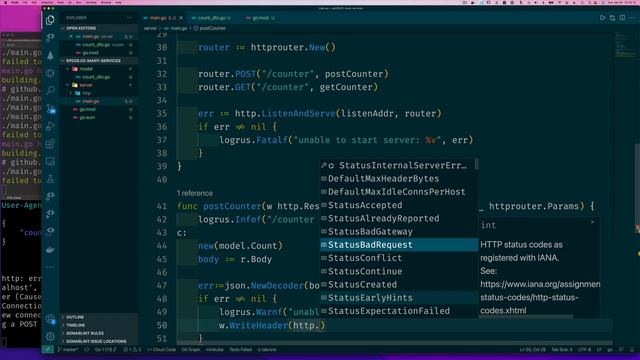
Task: Open the Run and Debug view
Action: (x=50, y=126)
